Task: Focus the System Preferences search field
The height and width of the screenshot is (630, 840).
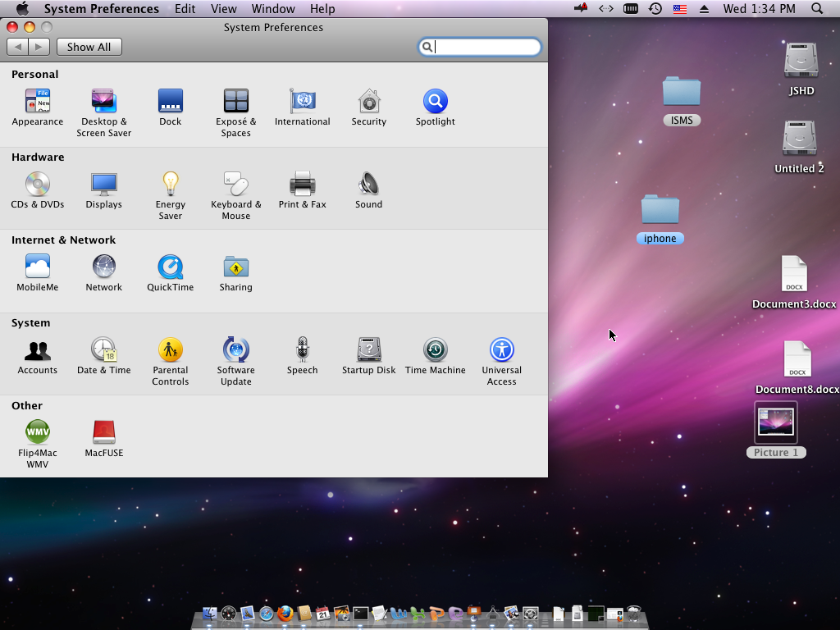Action: 479,47
